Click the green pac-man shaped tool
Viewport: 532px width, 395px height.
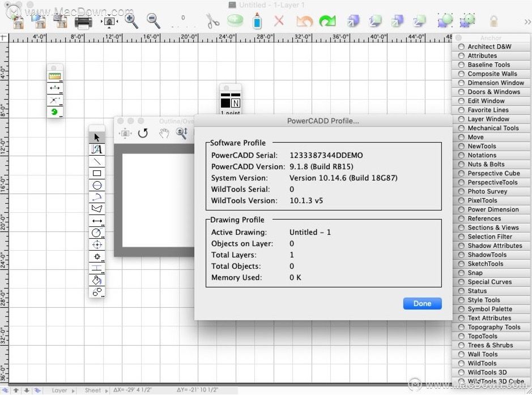pos(54,111)
